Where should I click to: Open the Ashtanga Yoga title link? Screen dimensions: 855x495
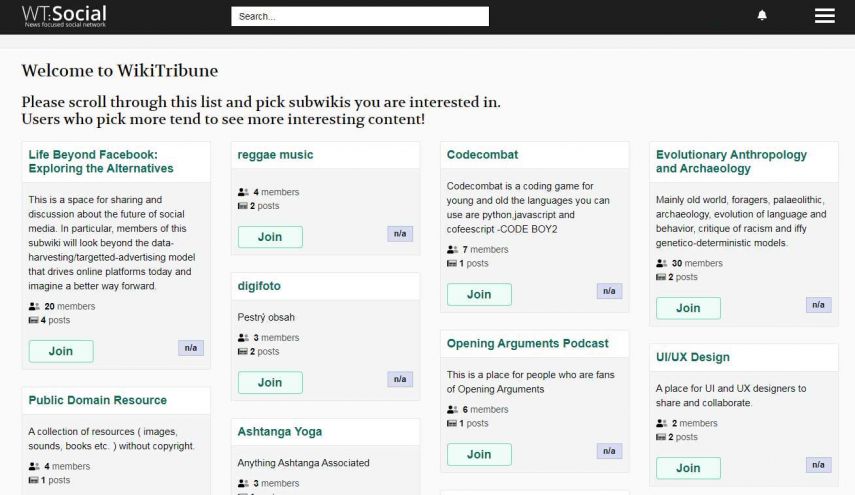click(x=280, y=432)
